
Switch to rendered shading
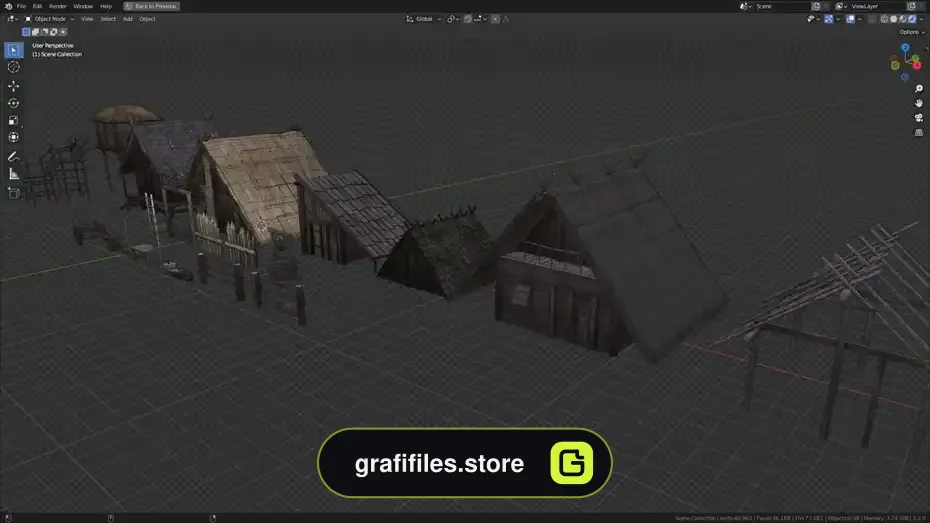tap(912, 19)
